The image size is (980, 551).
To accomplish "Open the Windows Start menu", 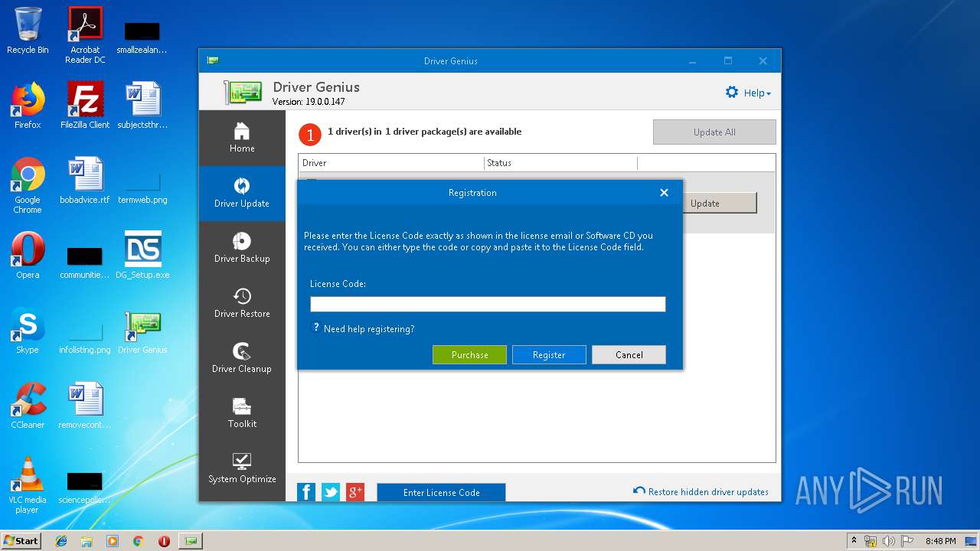I will point(21,540).
